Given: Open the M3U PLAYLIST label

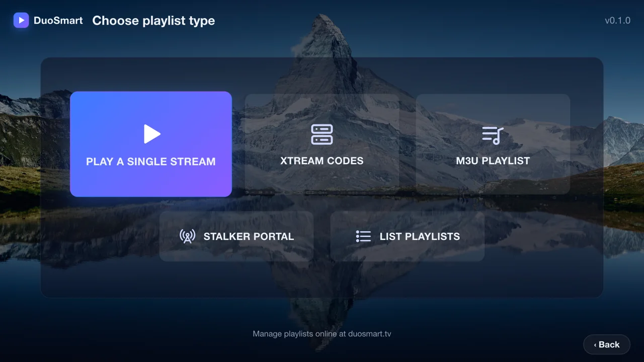Looking at the screenshot, I should click(x=493, y=161).
